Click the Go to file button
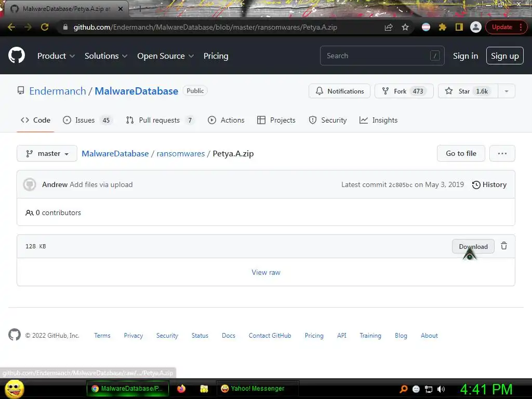The height and width of the screenshot is (399, 532). click(x=461, y=153)
